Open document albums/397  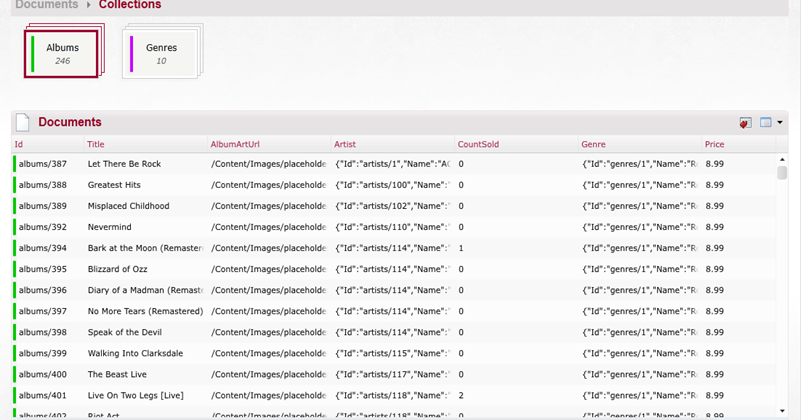[43, 311]
